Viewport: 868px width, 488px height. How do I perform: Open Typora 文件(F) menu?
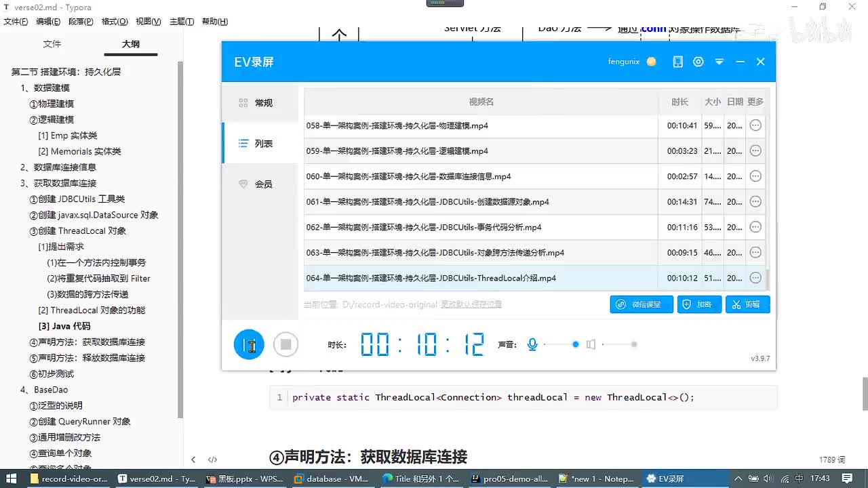click(x=16, y=22)
